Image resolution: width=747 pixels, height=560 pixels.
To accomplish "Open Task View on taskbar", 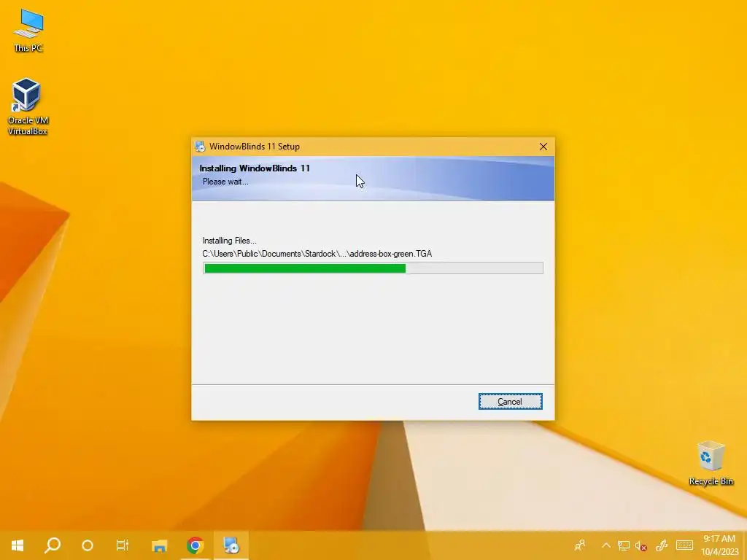I will [123, 545].
